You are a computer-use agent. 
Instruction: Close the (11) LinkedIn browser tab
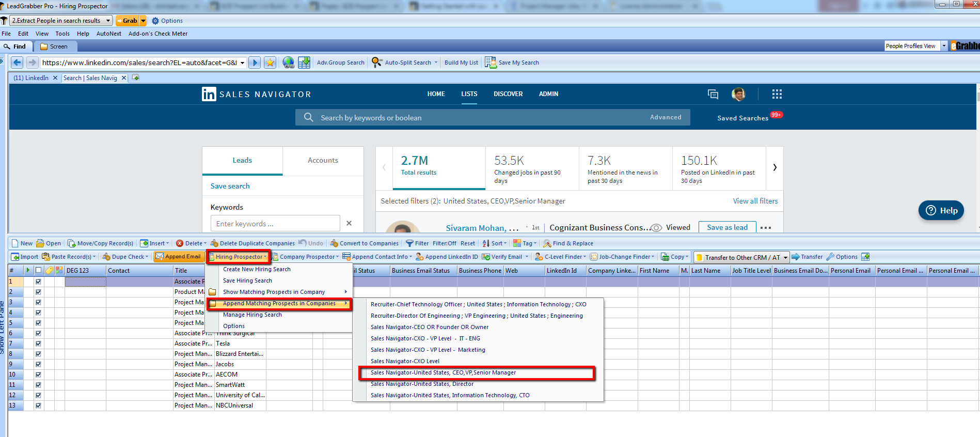(55, 78)
